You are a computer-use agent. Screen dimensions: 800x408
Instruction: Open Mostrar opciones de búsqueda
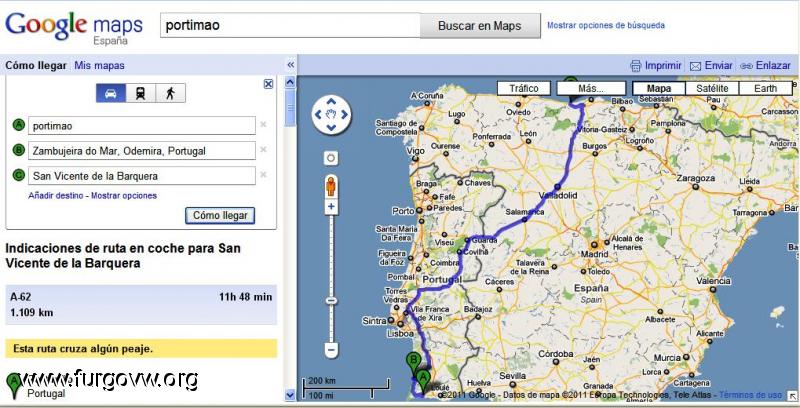pyautogui.click(x=606, y=25)
